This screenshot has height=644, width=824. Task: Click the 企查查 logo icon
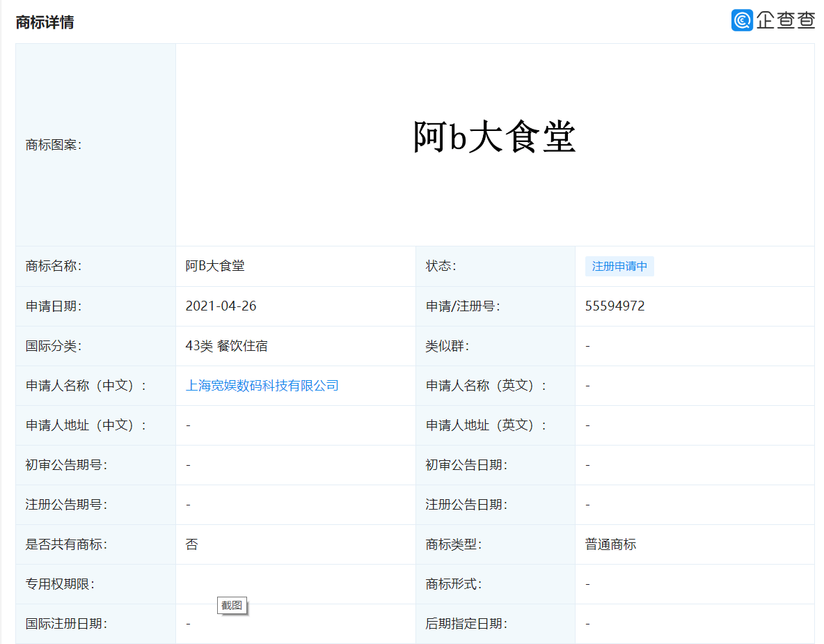click(x=742, y=20)
